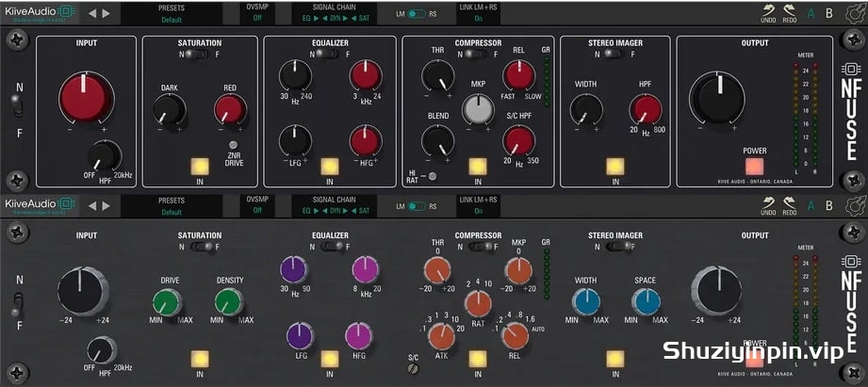The height and width of the screenshot is (387, 868).
Task: Select A state in upper plugin header
Action: pos(811,14)
